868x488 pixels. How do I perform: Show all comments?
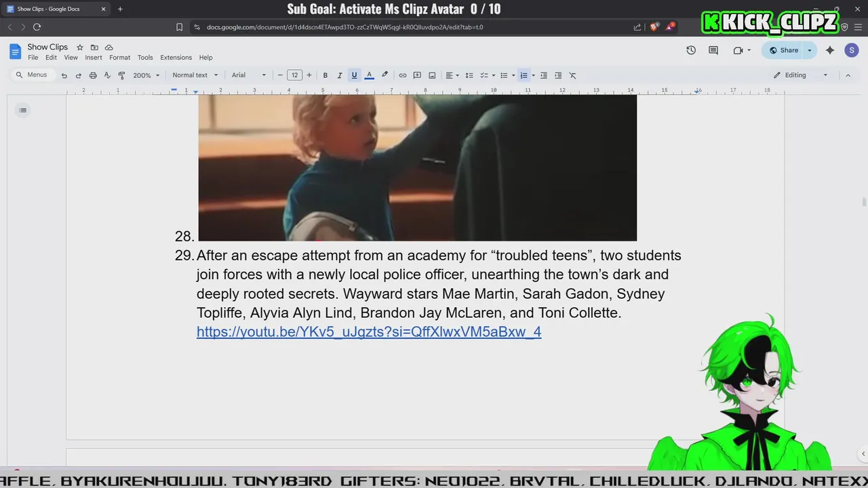coord(713,50)
